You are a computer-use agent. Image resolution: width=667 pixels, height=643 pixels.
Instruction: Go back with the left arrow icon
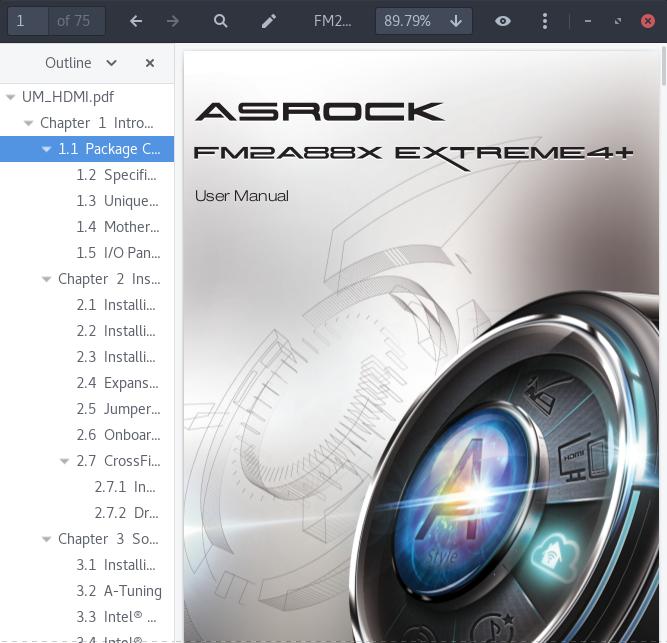[x=136, y=21]
